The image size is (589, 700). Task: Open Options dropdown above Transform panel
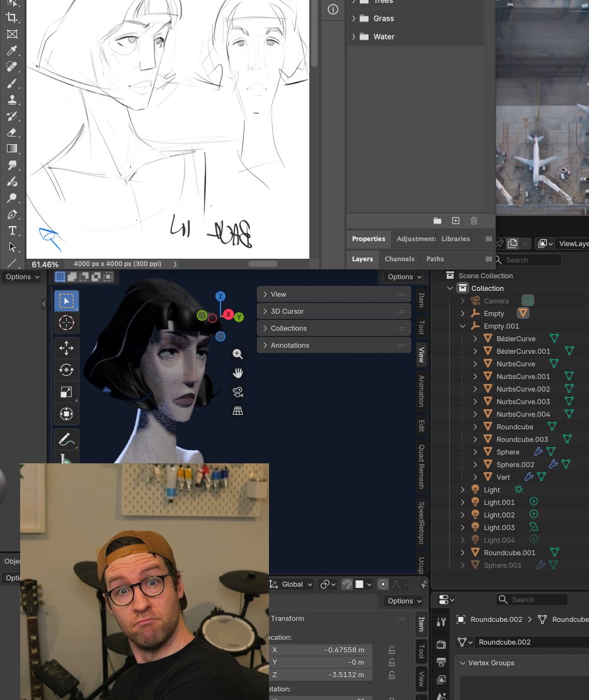click(404, 601)
